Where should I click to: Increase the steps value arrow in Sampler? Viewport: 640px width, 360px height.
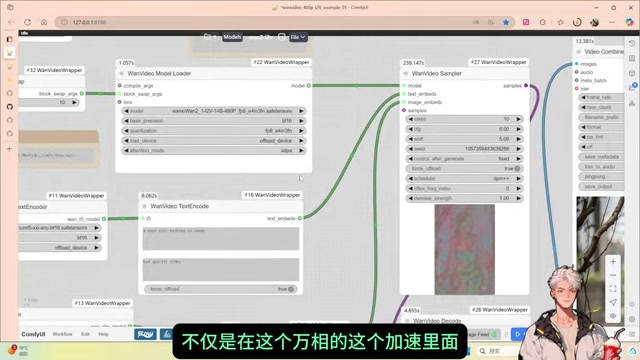pos(519,119)
